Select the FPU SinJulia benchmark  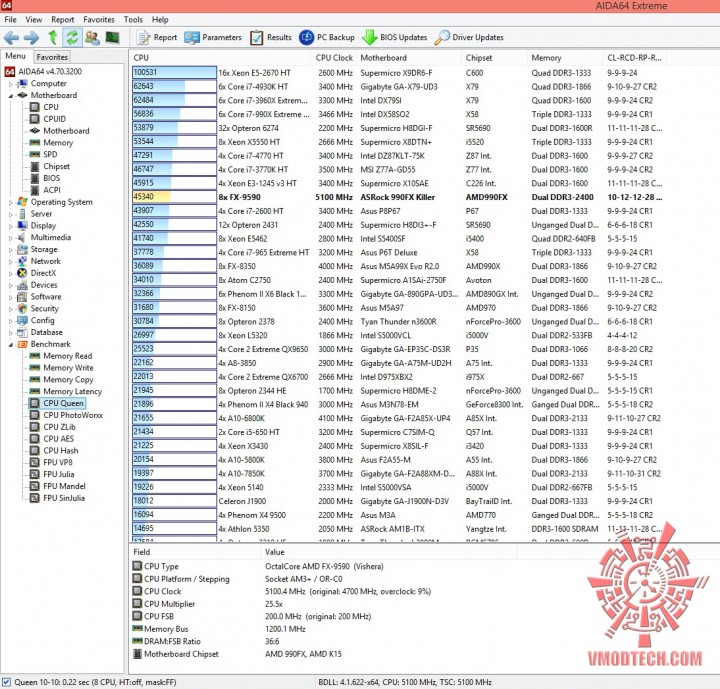[57, 498]
